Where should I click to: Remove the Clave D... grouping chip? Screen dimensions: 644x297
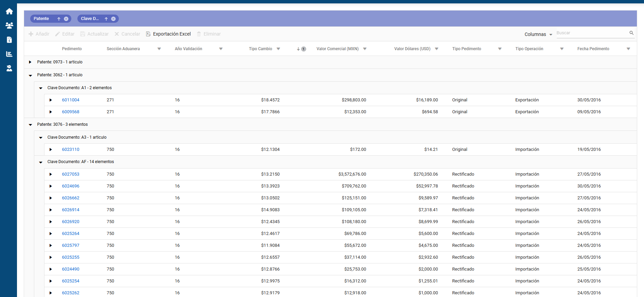click(113, 19)
